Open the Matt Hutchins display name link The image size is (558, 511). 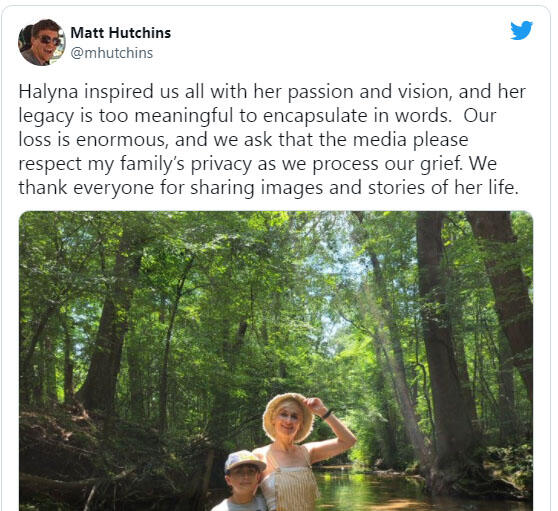121,33
